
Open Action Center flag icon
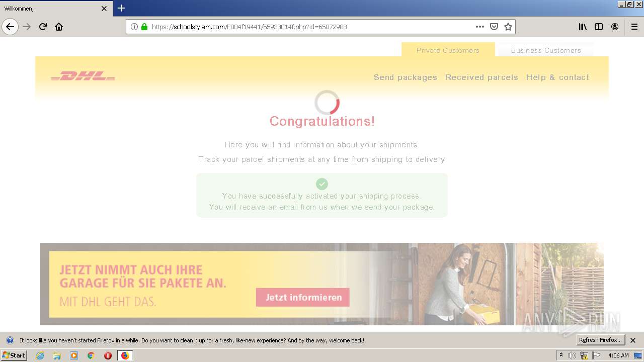coord(596,355)
